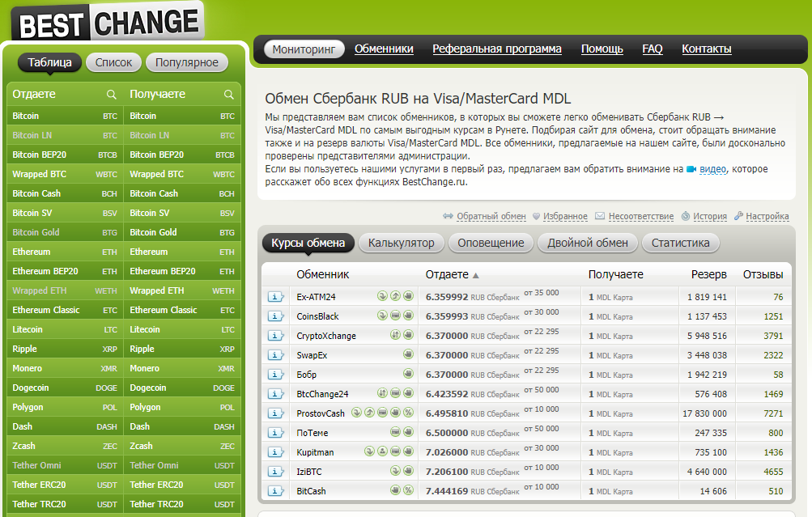Click the person icon in Kupitman row
The width and height of the screenshot is (812, 517).
coord(382,451)
